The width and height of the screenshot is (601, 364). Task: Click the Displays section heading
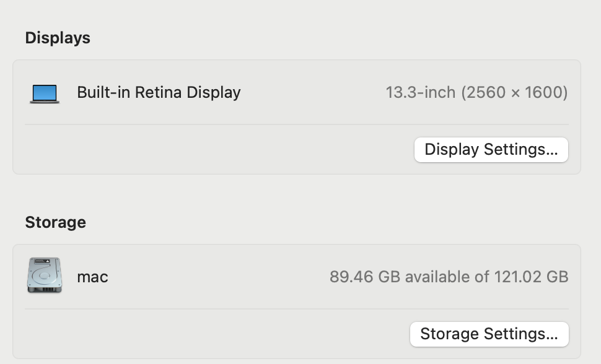58,38
